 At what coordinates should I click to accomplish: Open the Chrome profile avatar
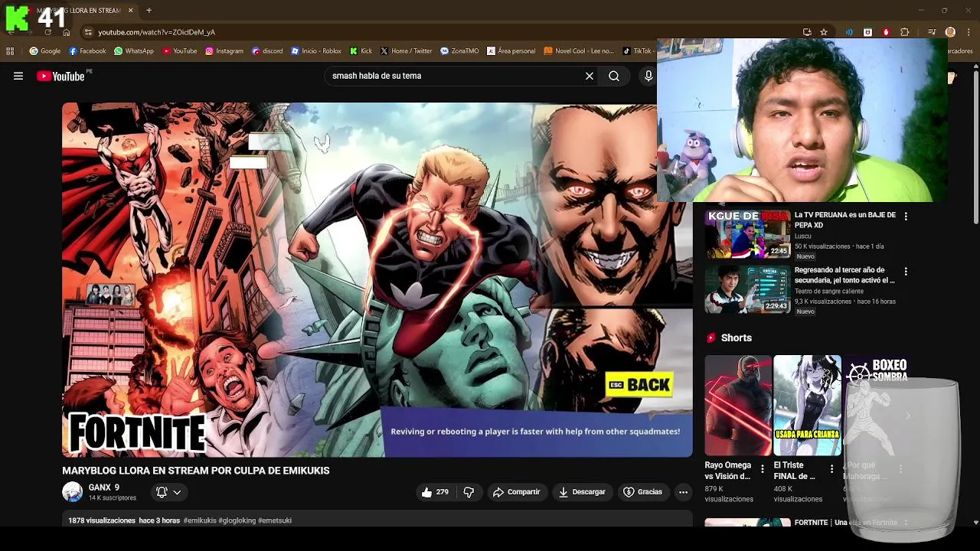pyautogui.click(x=950, y=32)
